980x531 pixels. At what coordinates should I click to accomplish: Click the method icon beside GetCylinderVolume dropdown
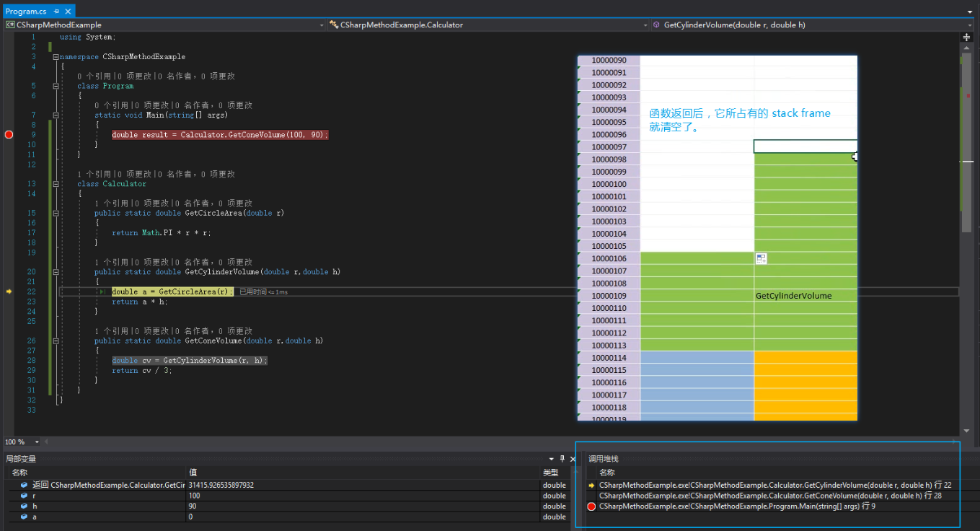point(657,25)
